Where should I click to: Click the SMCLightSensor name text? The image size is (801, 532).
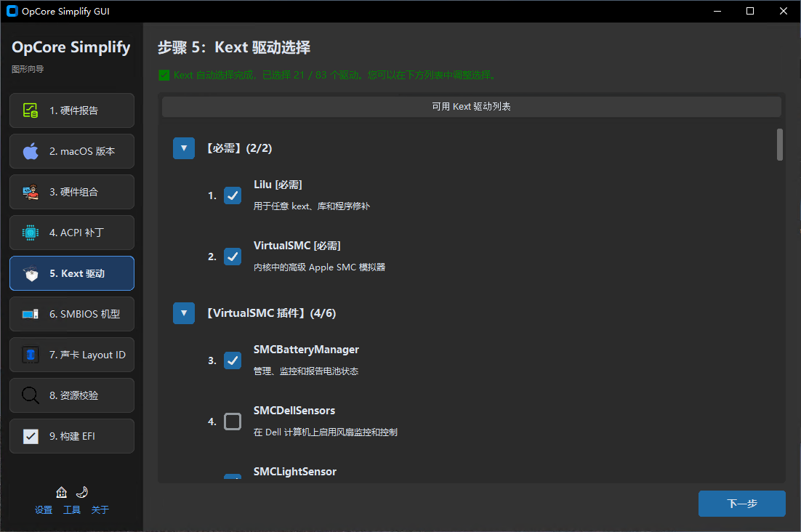[295, 472]
